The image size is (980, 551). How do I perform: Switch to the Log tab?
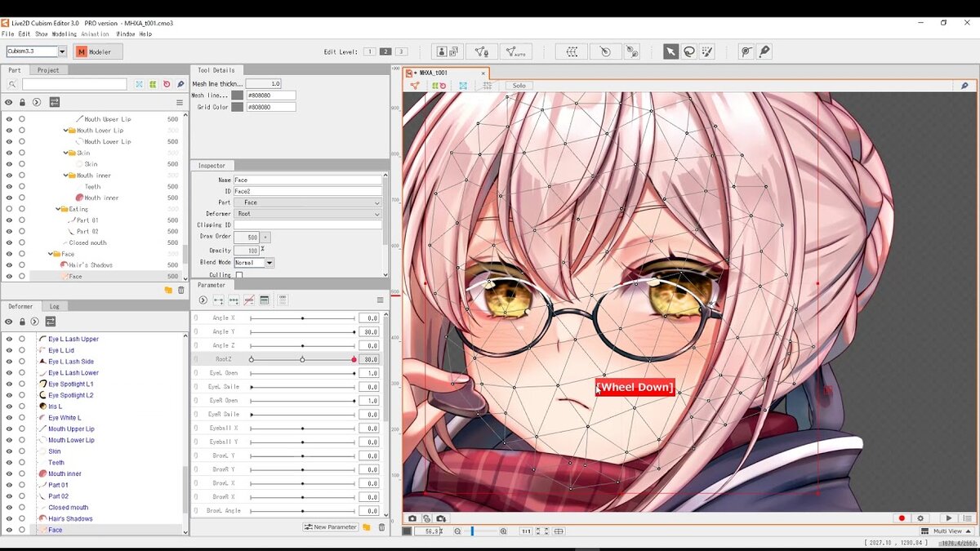pyautogui.click(x=54, y=307)
